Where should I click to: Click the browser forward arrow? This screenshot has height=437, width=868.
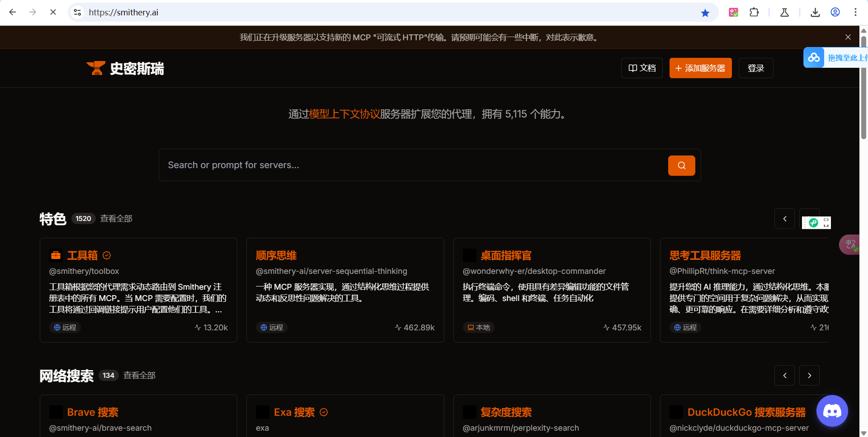point(33,12)
